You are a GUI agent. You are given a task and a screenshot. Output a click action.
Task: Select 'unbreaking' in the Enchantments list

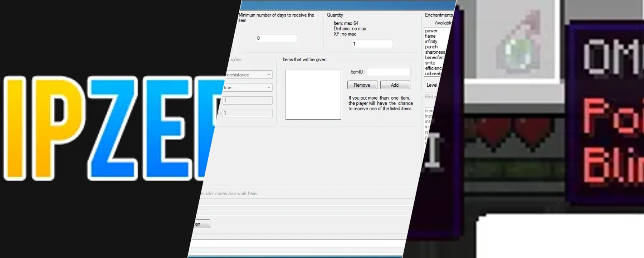tap(433, 74)
